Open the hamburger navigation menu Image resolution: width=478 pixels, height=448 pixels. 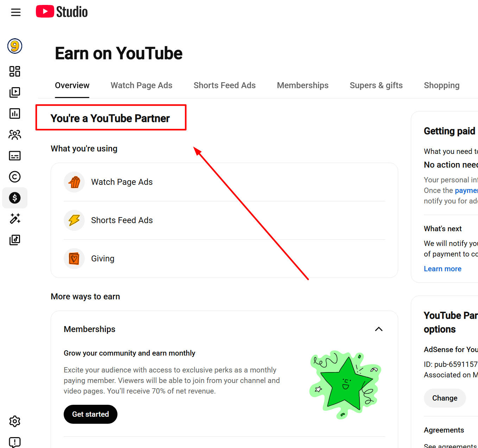pyautogui.click(x=16, y=12)
